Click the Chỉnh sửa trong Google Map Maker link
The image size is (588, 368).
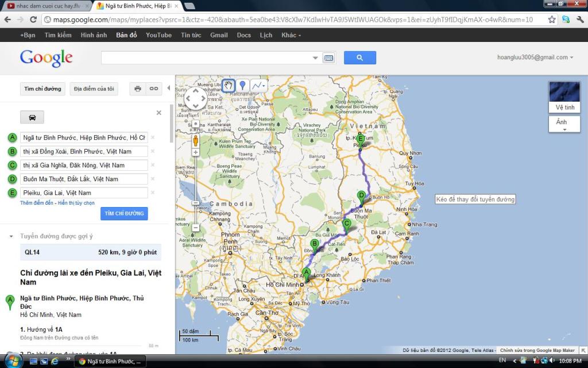point(537,350)
